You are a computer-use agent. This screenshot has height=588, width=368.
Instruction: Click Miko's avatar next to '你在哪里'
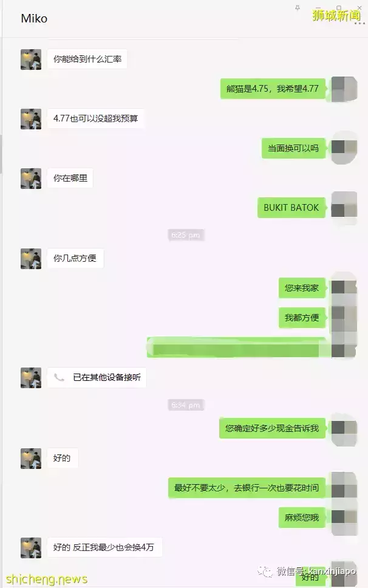[31, 179]
